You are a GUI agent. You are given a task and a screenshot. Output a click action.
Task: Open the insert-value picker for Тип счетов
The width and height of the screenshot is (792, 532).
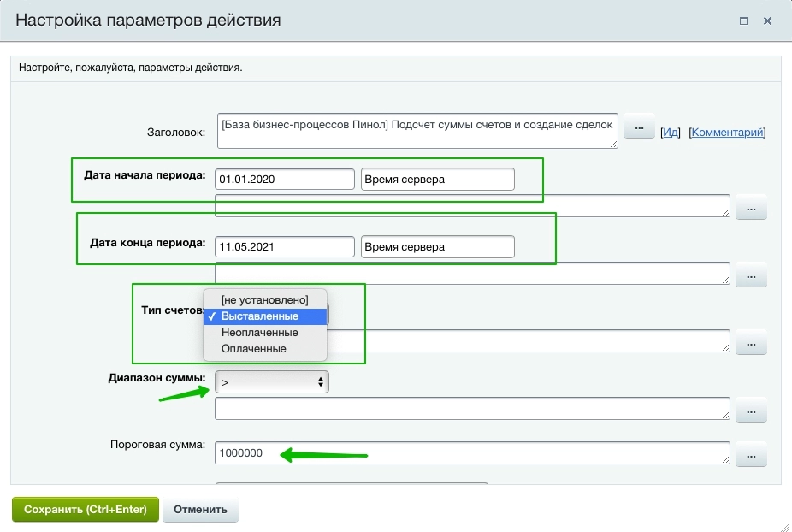click(x=750, y=342)
